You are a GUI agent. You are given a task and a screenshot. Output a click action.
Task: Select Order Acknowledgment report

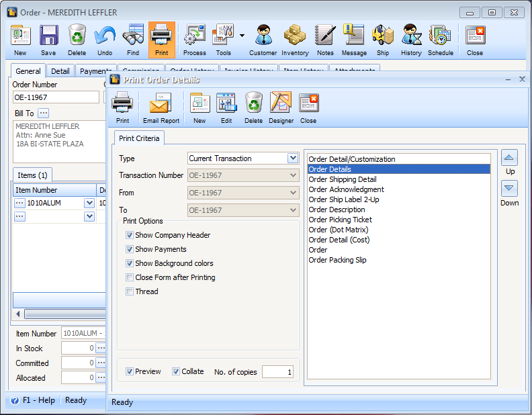click(x=398, y=189)
